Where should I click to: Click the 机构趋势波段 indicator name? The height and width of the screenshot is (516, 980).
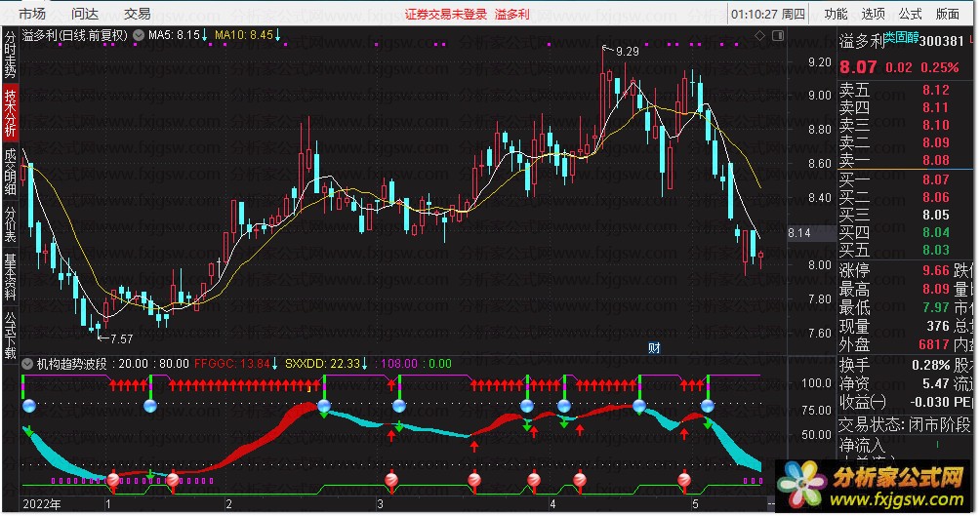pos(72,364)
